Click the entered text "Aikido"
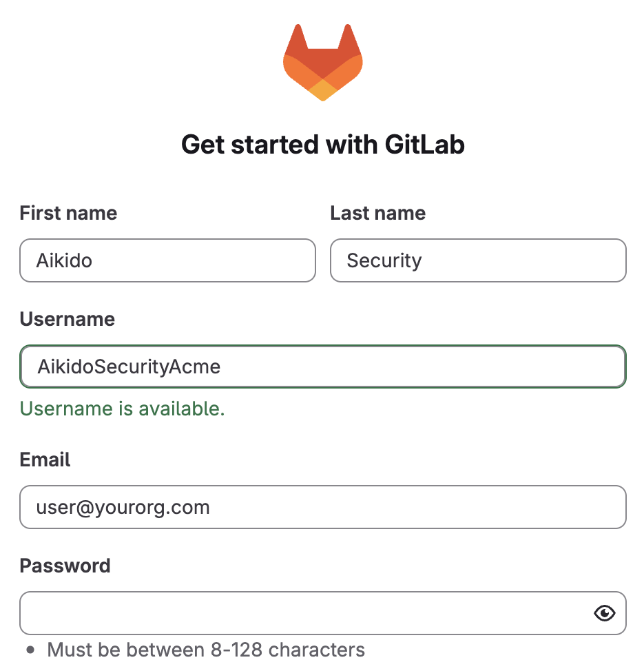The image size is (644, 671). (64, 261)
